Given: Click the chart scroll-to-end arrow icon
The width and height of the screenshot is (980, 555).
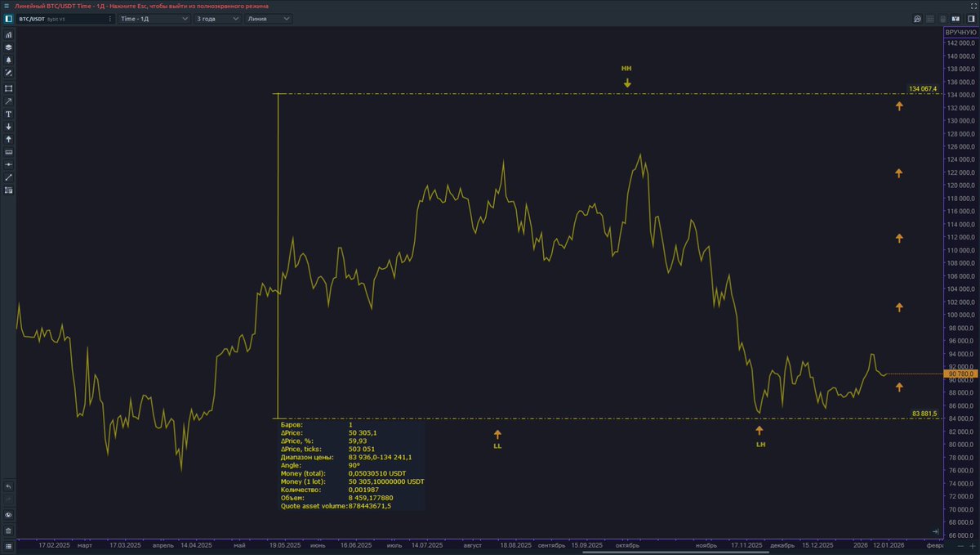Looking at the screenshot, I should 935,531.
